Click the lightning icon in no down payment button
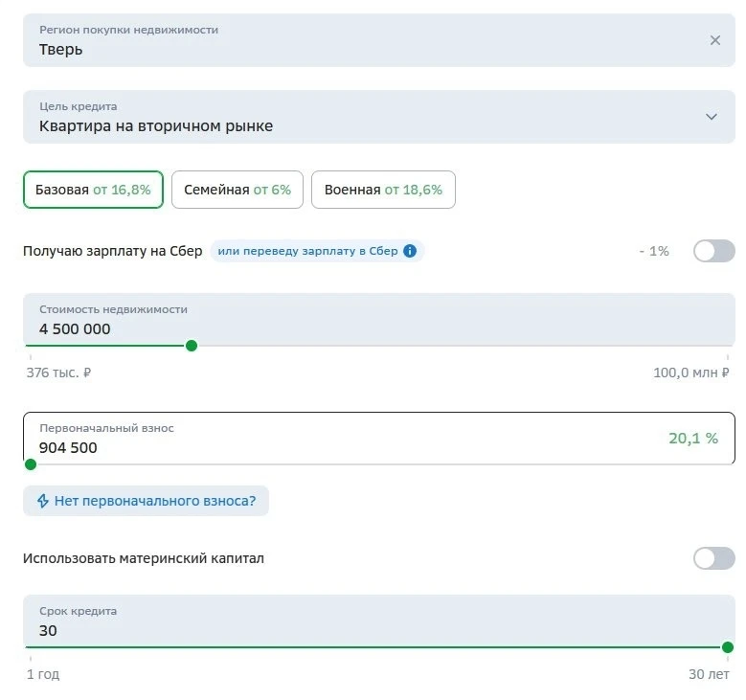 pos(43,501)
